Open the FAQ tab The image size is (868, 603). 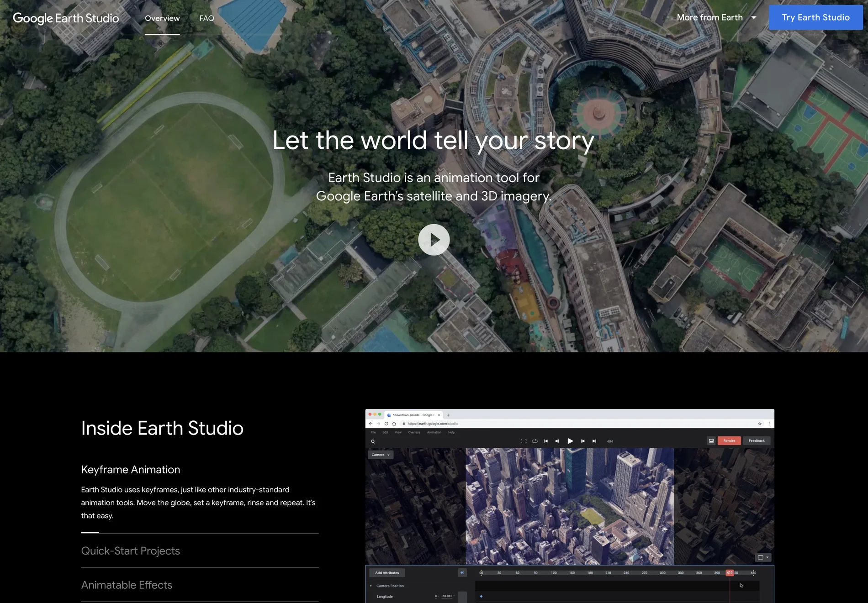(x=206, y=18)
